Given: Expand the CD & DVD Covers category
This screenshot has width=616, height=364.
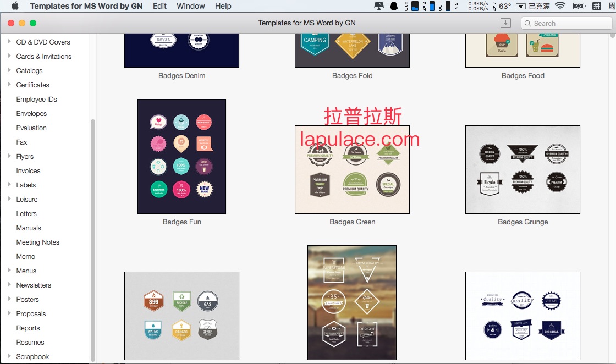Looking at the screenshot, I should [9, 42].
